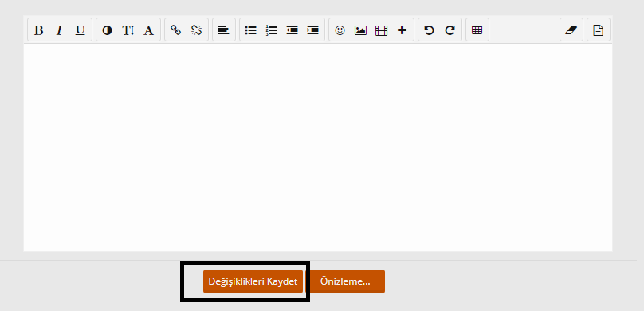Decrease paragraph indent

292,30
